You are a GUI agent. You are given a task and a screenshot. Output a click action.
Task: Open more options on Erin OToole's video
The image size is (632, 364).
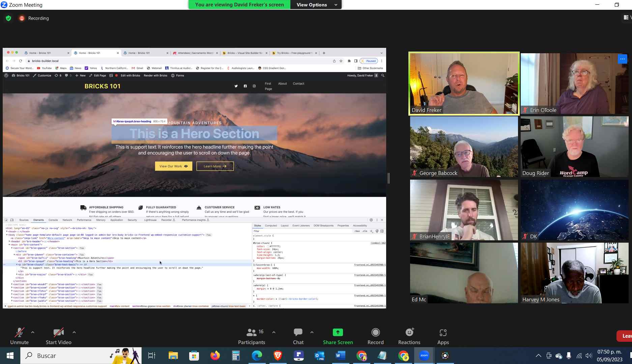click(622, 59)
